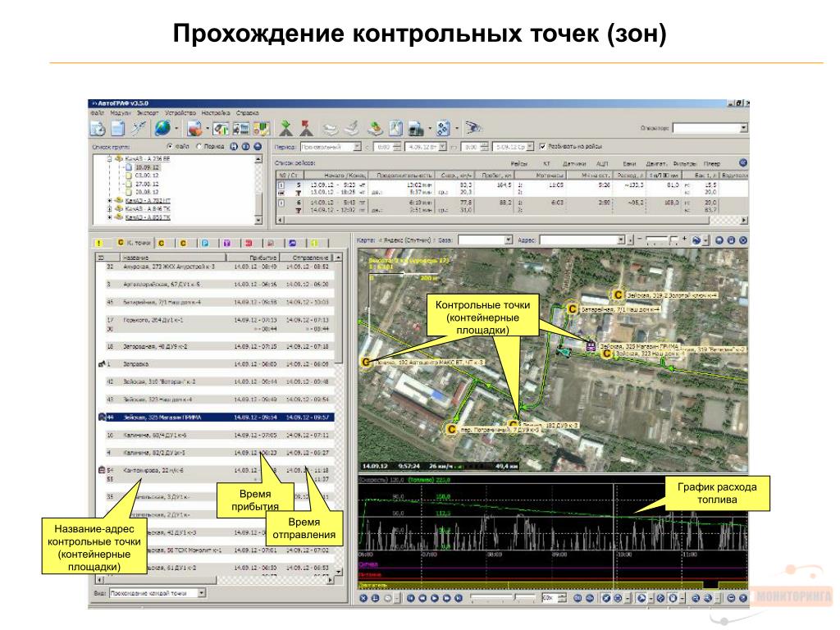Select the Период radio button
This screenshot has height=630, width=840.
199,146
